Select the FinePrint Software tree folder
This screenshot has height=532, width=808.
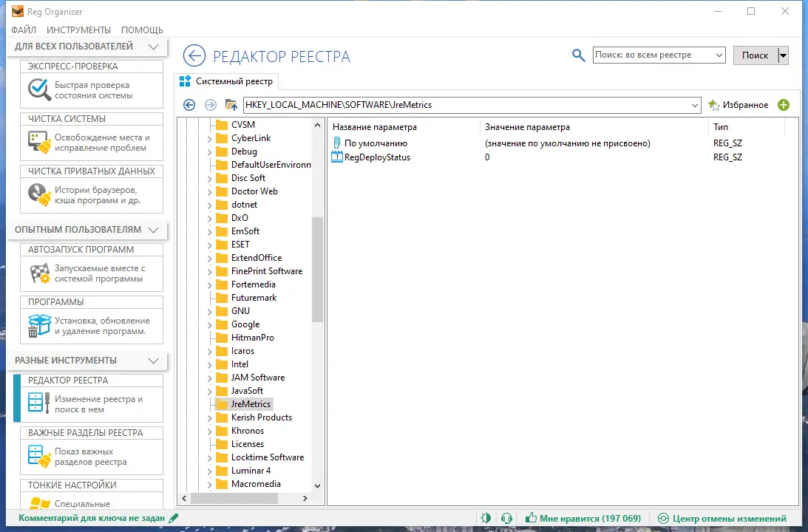tap(266, 271)
